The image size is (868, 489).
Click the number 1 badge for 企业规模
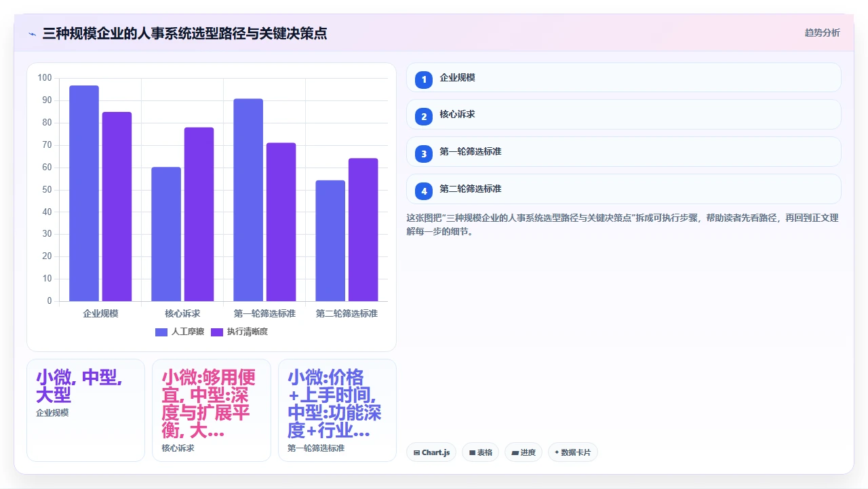(x=424, y=79)
